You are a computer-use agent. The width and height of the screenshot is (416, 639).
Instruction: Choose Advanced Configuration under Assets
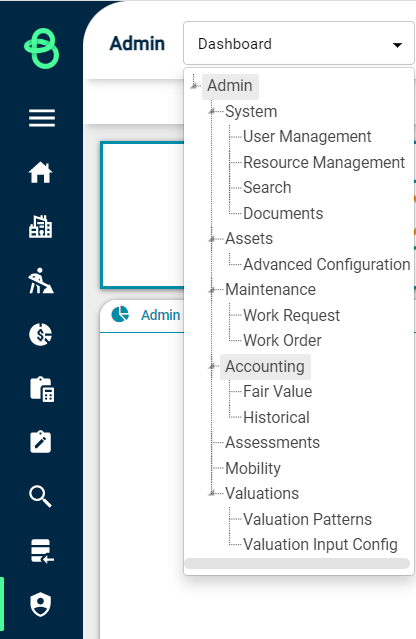pyautogui.click(x=326, y=264)
